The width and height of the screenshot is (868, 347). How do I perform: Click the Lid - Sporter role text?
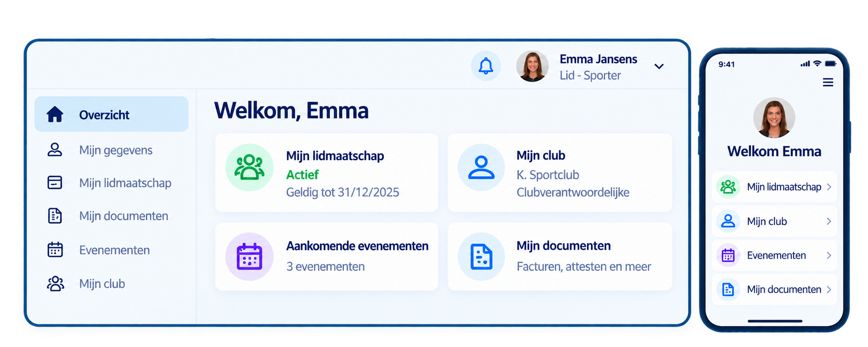pos(590,75)
